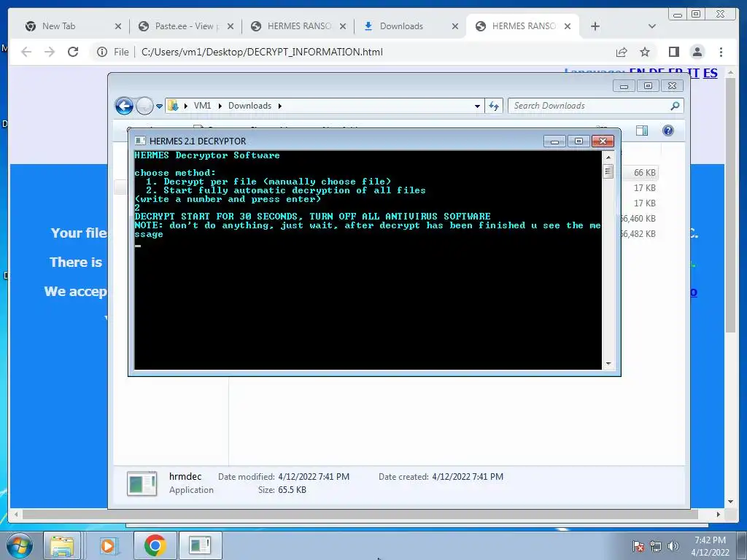Open the Chrome tab search chevron
The image size is (747, 560).
tap(652, 26)
